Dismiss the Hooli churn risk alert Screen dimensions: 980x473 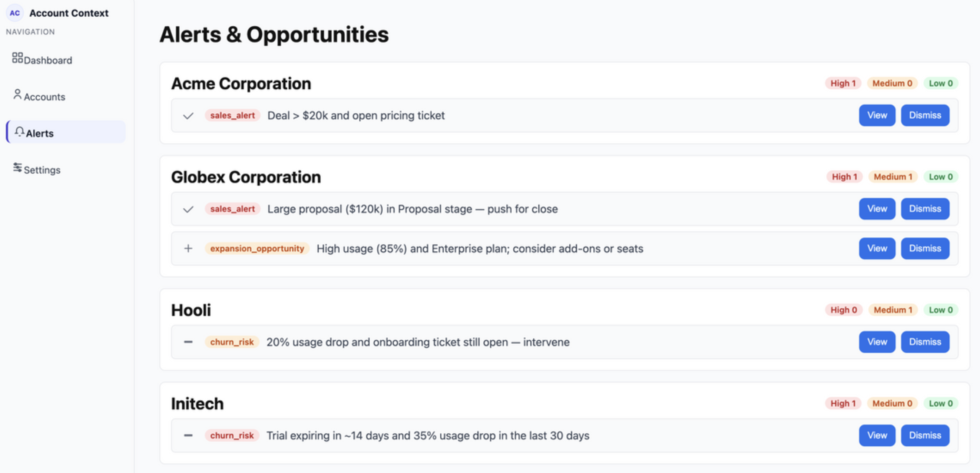[924, 342]
